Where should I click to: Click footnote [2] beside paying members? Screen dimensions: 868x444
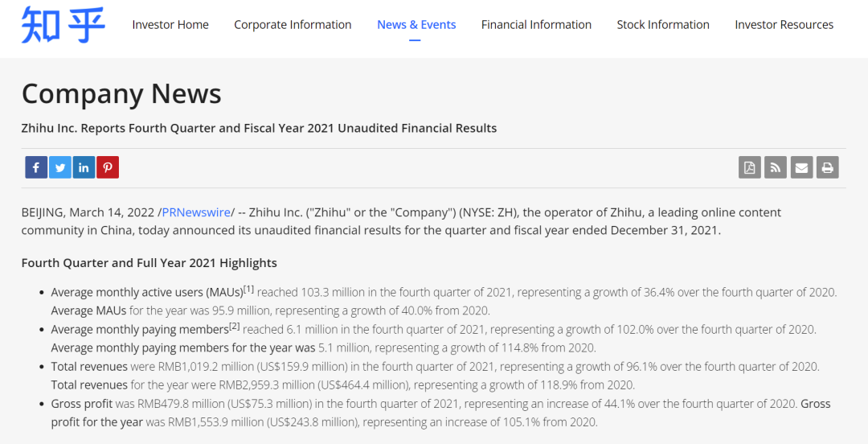pos(235,326)
